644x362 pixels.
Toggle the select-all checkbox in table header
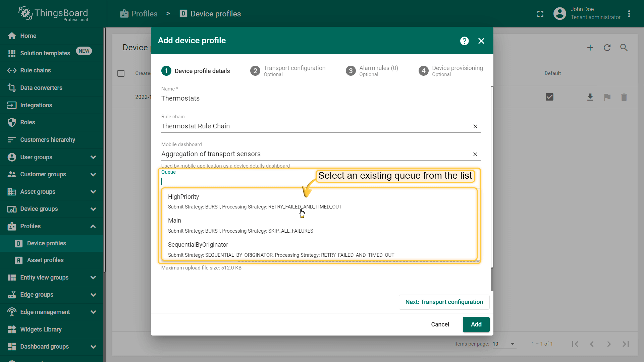tap(121, 73)
